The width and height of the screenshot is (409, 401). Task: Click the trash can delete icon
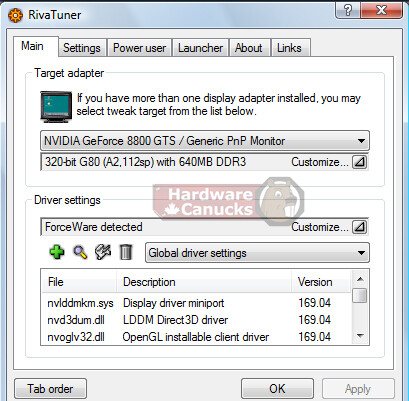coord(126,252)
